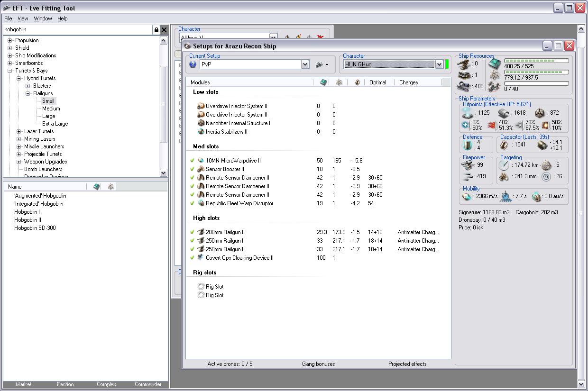Open the File menu
The height and width of the screenshot is (391, 588).
[x=8, y=18]
